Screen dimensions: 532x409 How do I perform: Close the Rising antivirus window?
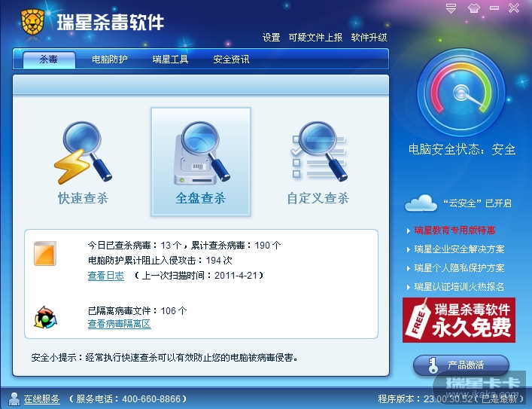[514, 8]
